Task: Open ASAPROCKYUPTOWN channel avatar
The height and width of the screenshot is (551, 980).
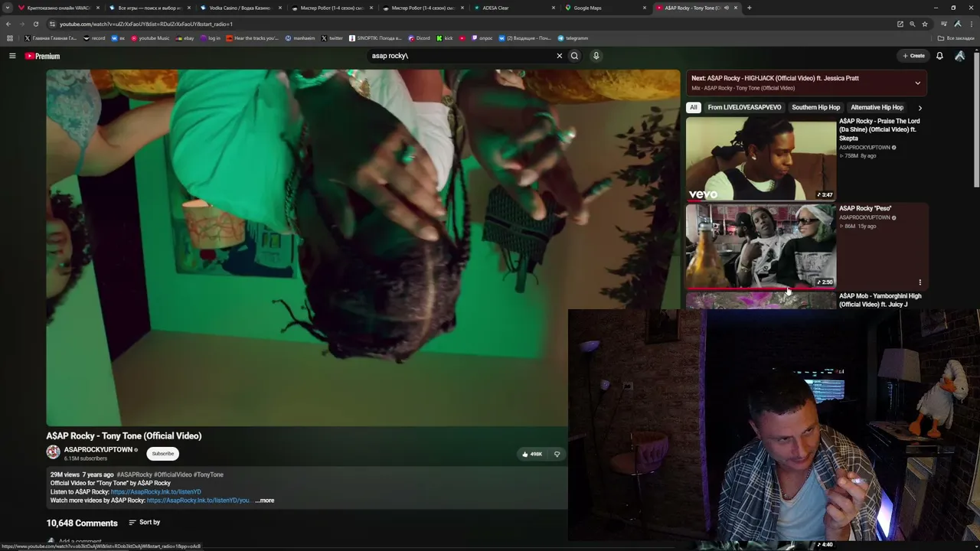Action: click(53, 452)
